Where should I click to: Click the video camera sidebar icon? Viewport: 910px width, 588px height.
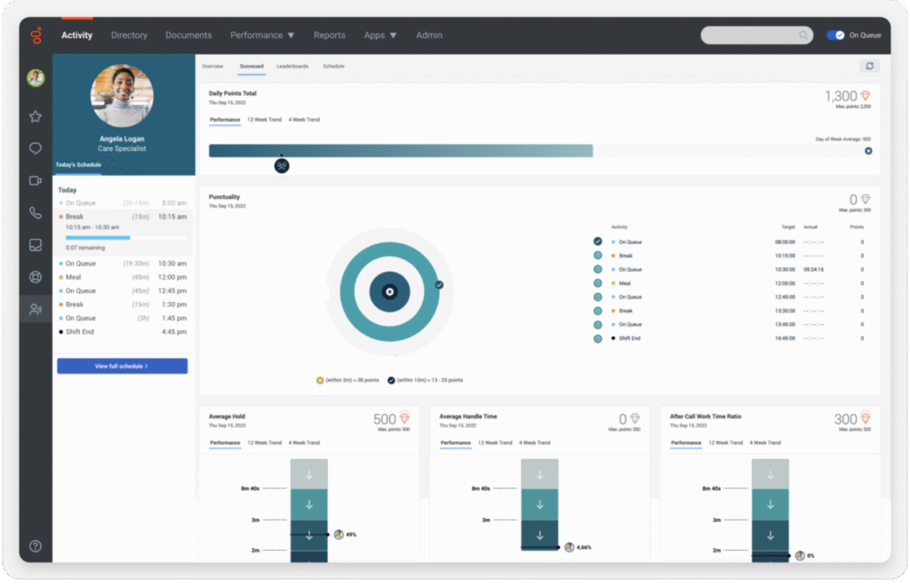(x=36, y=180)
